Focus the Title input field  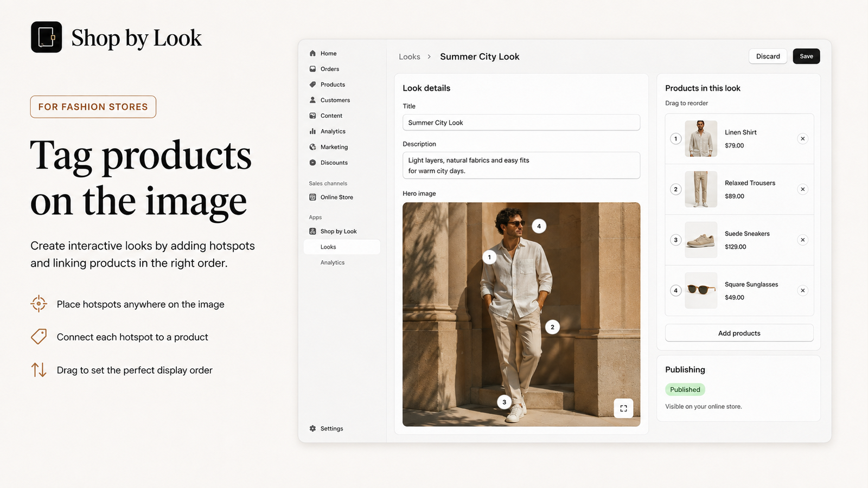pos(521,123)
